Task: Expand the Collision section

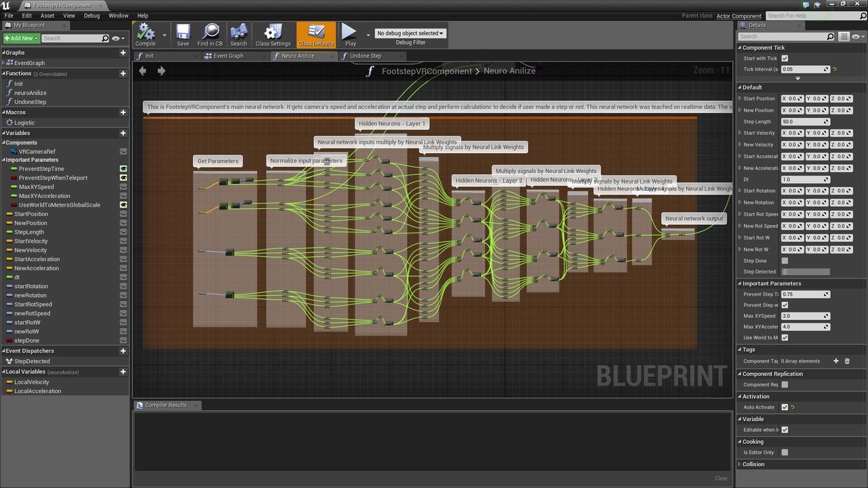Action: click(740, 464)
